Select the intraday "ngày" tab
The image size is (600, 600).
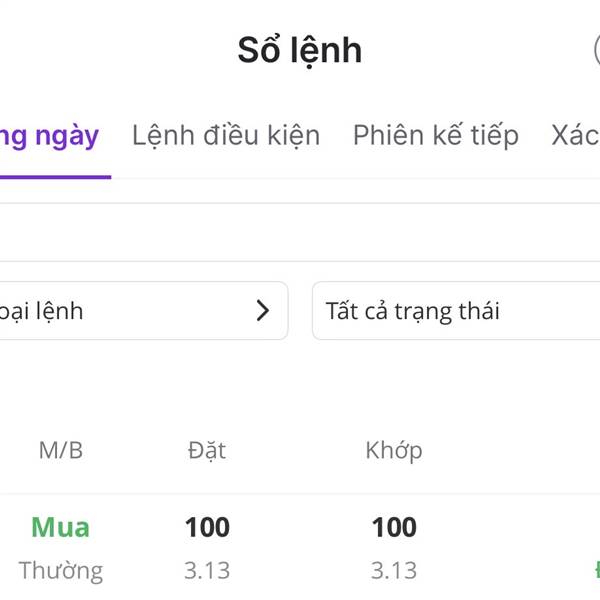(x=50, y=136)
